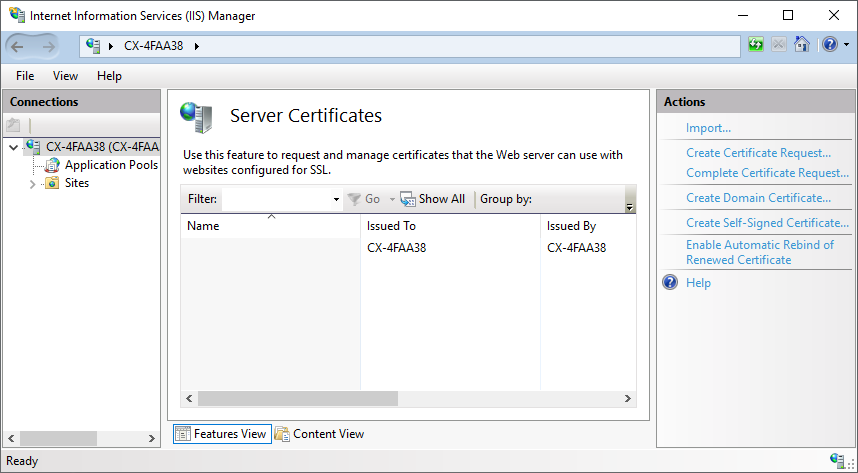Click the Back navigation arrow
Screen dimensions: 858x473
tap(19, 46)
